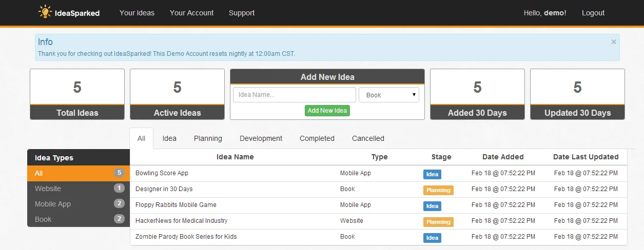644x250 pixels.
Task: Click the Book type cell in Zombie Parody row
Action: point(347,237)
